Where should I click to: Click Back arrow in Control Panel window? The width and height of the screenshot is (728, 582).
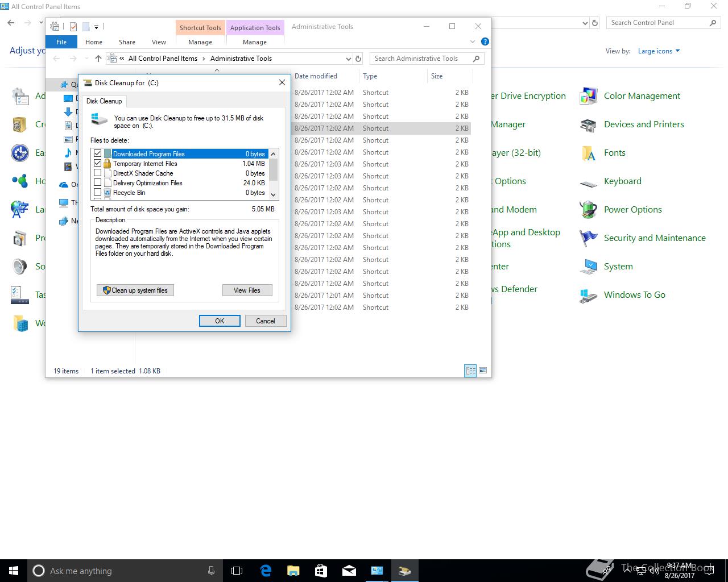click(x=11, y=23)
